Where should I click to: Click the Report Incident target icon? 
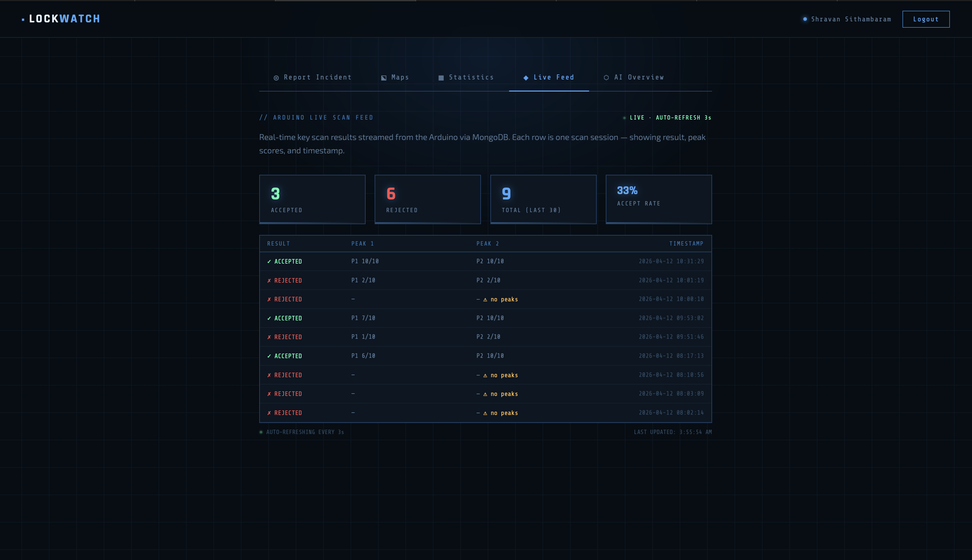point(276,78)
